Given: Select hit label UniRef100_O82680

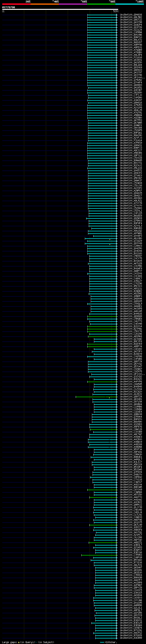Looking at the screenshot, I should click(x=131, y=93).
